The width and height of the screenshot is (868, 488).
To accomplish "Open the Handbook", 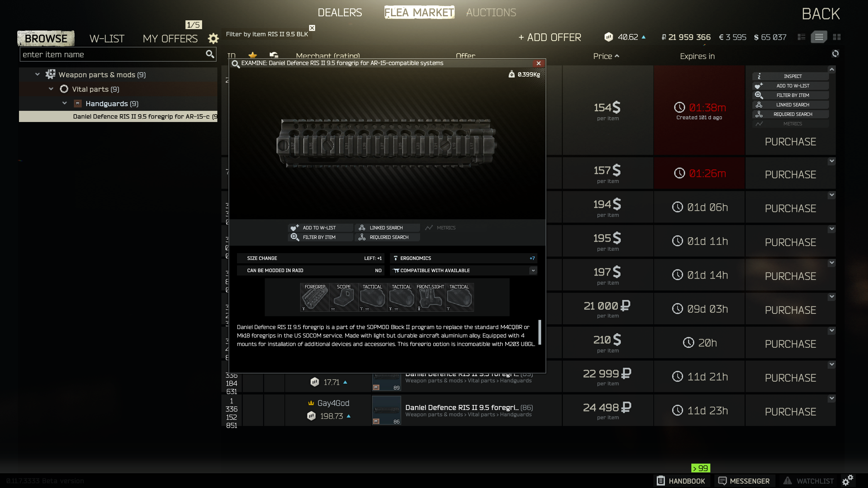I will tap(681, 481).
